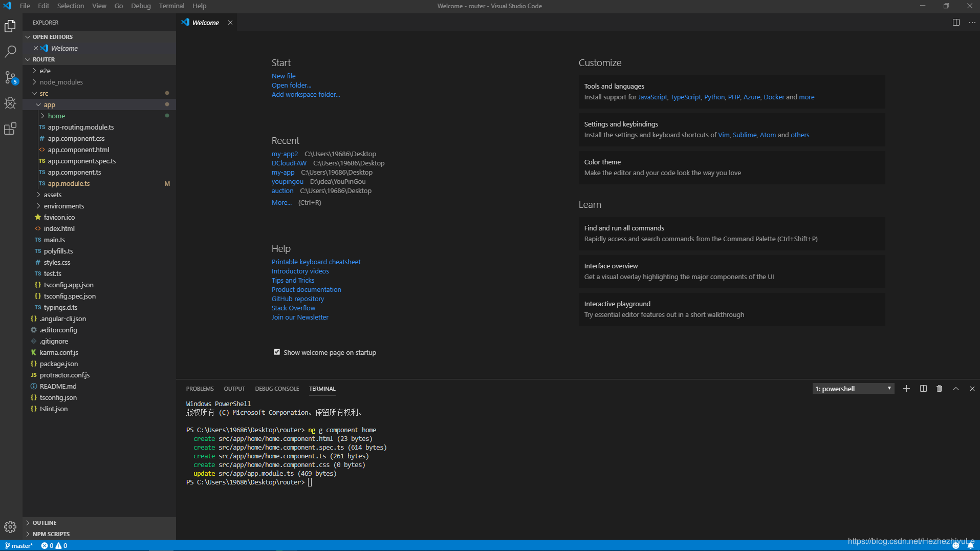Toggle Show welcome page on startup
This screenshot has height=551, width=980.
coord(277,352)
